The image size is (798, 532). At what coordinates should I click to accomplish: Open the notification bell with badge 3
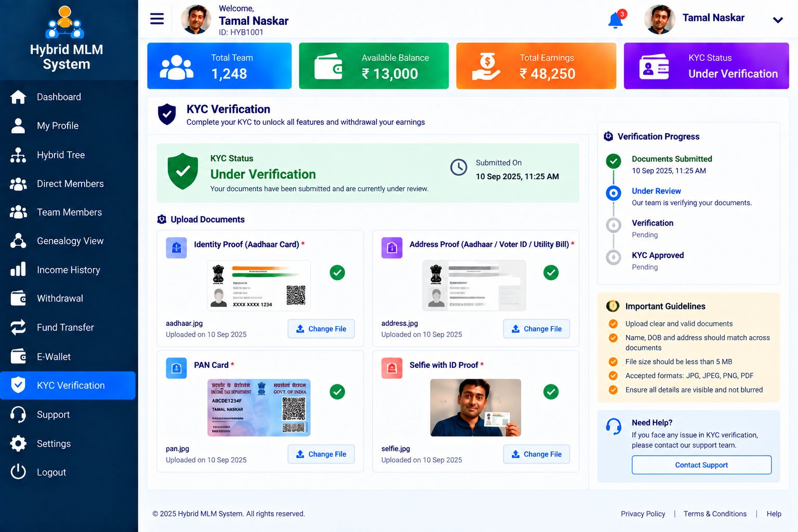coord(617,20)
